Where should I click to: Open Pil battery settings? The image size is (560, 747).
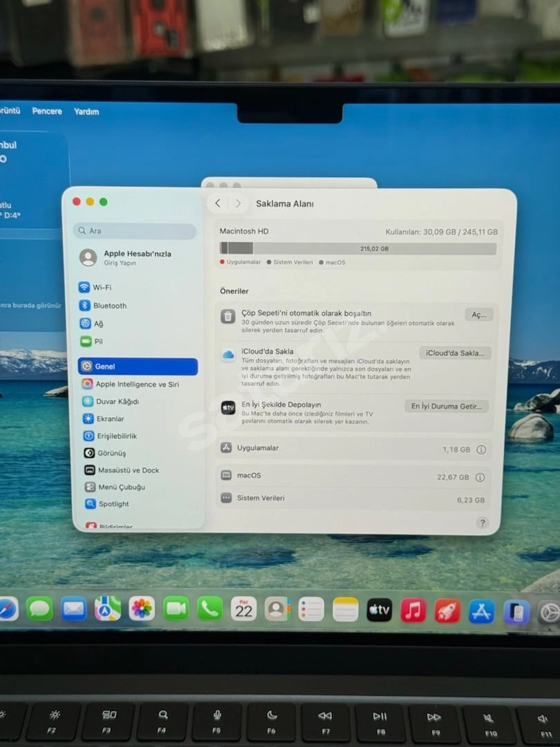92,341
